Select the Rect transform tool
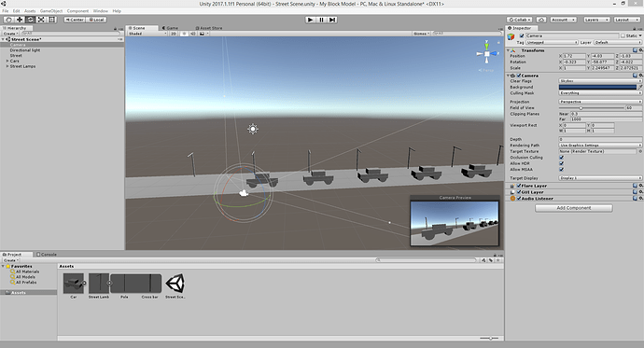 [x=51, y=20]
